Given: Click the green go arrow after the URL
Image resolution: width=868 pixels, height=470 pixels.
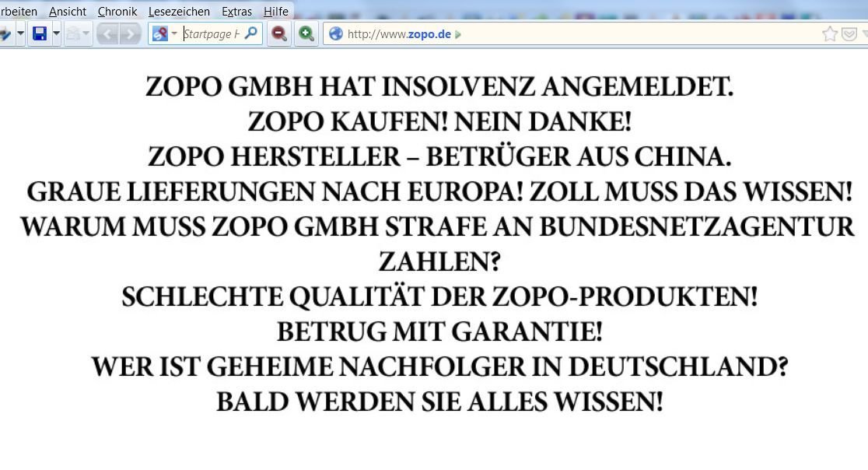Looking at the screenshot, I should (x=458, y=35).
